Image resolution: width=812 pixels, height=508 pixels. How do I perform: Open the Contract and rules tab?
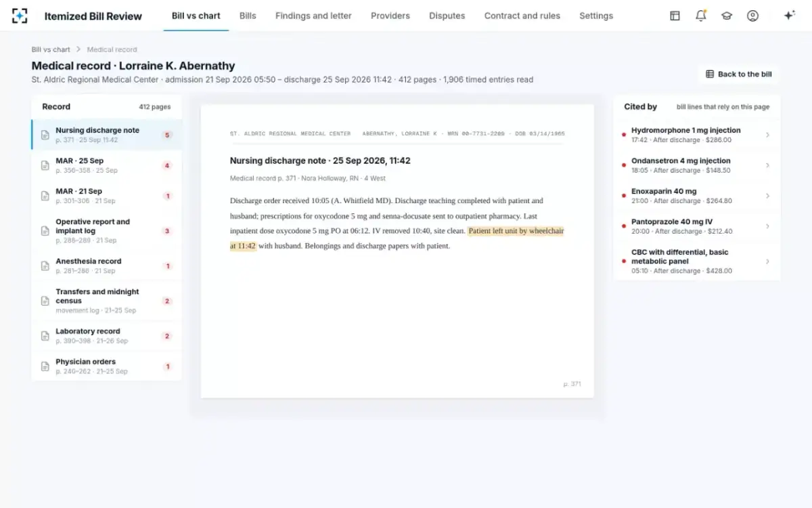point(522,16)
